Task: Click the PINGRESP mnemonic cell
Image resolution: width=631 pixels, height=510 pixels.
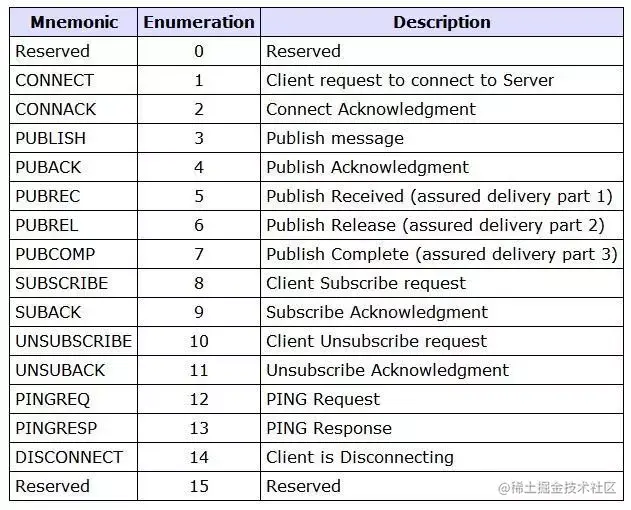Action: [x=56, y=428]
